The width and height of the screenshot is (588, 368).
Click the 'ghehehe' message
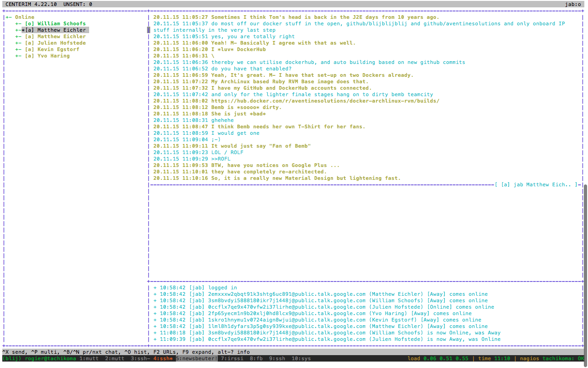pyautogui.click(x=222, y=120)
